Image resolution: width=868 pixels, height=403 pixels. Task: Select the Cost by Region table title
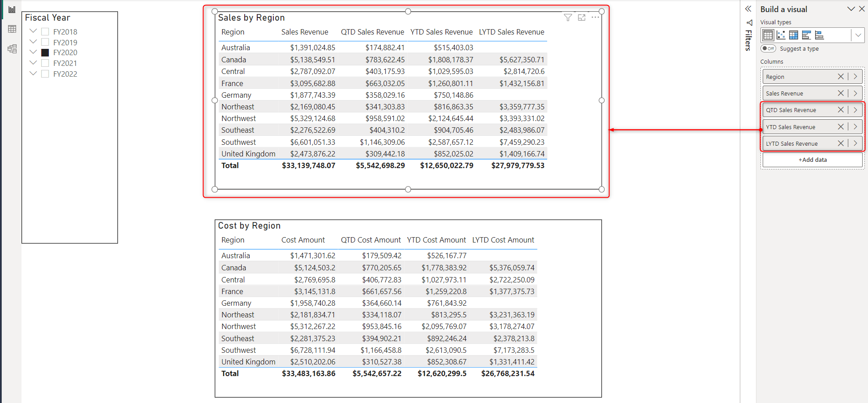[249, 225]
